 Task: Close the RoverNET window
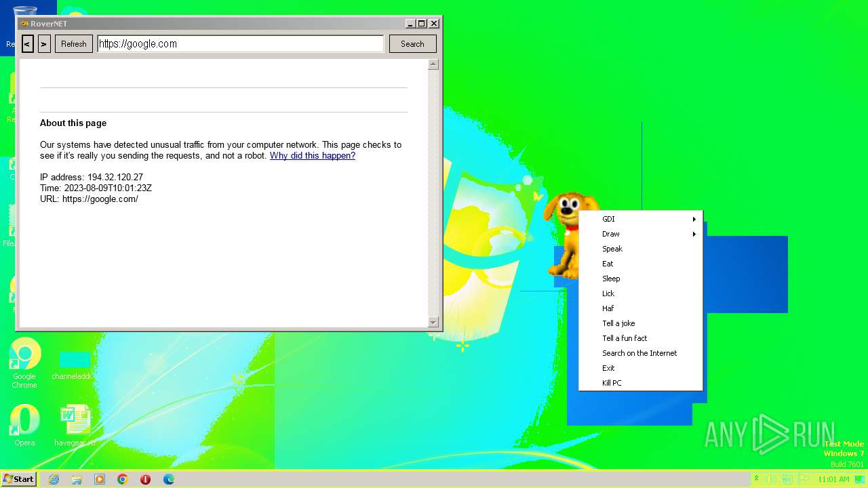(434, 24)
